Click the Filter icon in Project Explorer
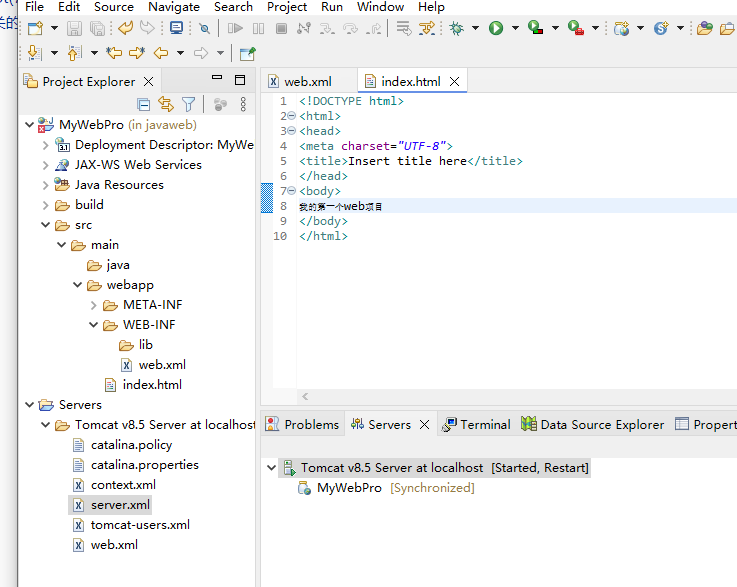The width and height of the screenshot is (737, 587). tap(188, 104)
